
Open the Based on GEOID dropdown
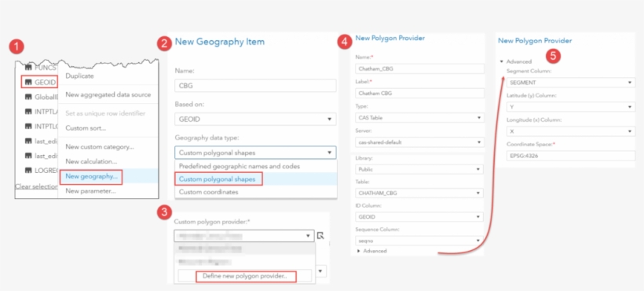255,120
